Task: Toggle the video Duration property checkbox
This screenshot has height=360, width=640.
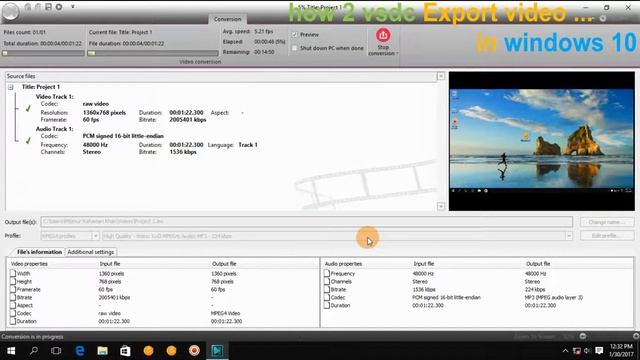Action: pyautogui.click(x=13, y=321)
